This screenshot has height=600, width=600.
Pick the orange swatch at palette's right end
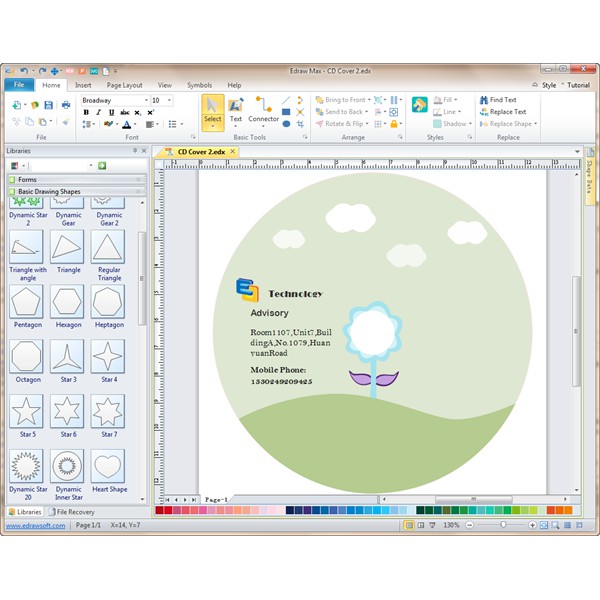pyautogui.click(x=568, y=510)
